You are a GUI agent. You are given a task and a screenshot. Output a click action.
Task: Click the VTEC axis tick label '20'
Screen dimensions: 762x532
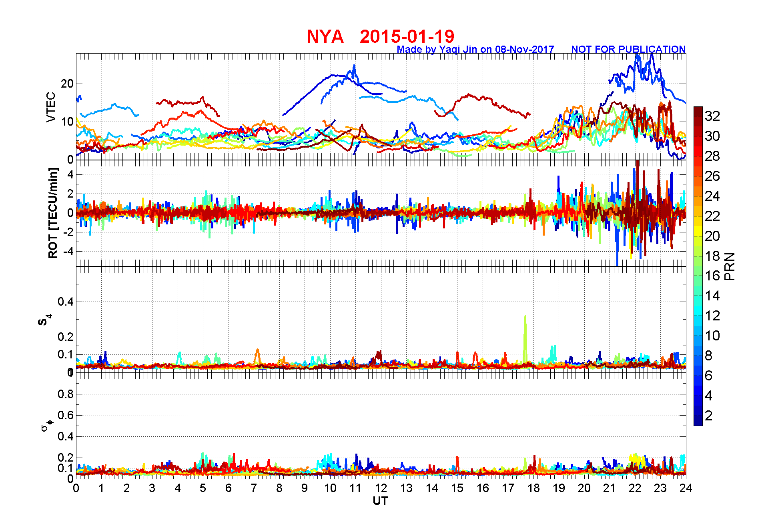pyautogui.click(x=67, y=84)
